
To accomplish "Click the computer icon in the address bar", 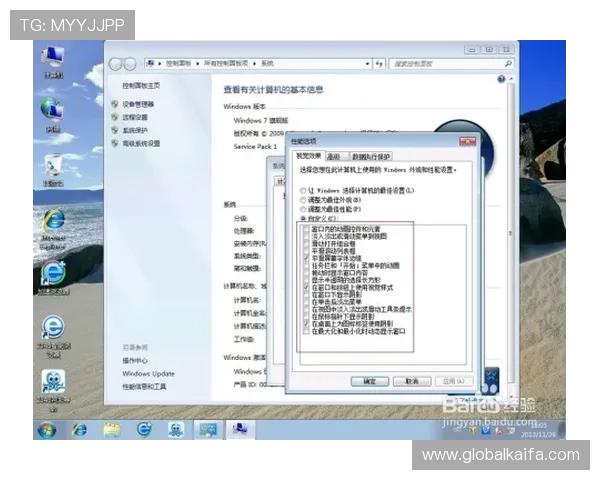I will [151, 63].
